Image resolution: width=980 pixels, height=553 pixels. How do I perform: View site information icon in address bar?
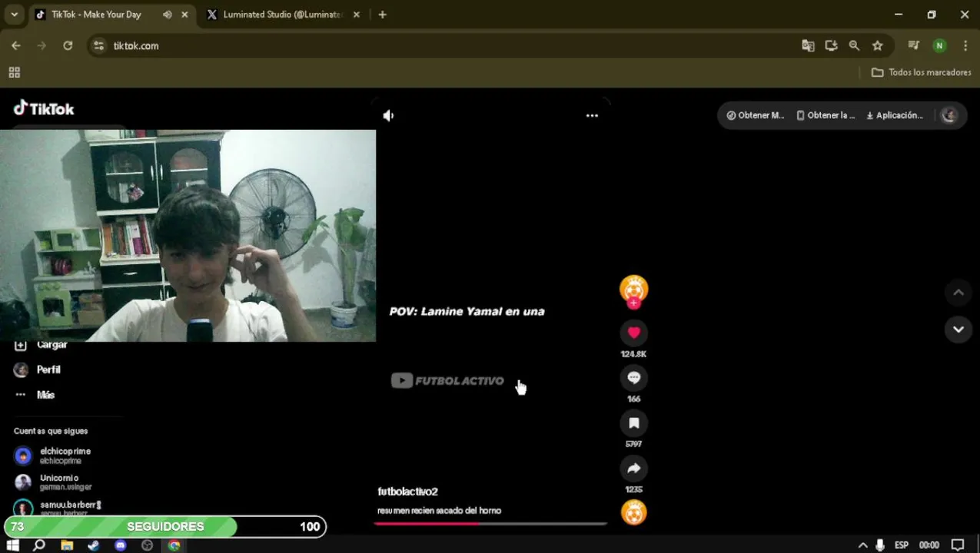(98, 46)
